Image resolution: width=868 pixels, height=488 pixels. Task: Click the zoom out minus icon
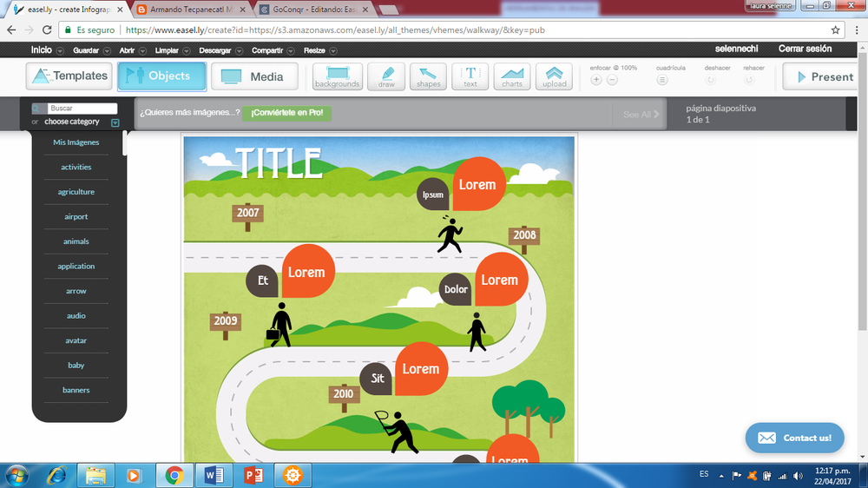612,80
